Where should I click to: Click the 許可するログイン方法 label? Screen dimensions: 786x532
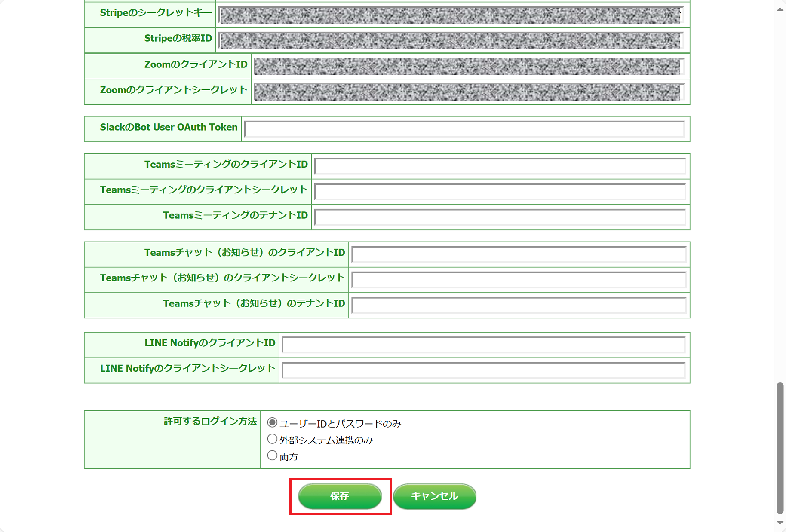click(210, 421)
